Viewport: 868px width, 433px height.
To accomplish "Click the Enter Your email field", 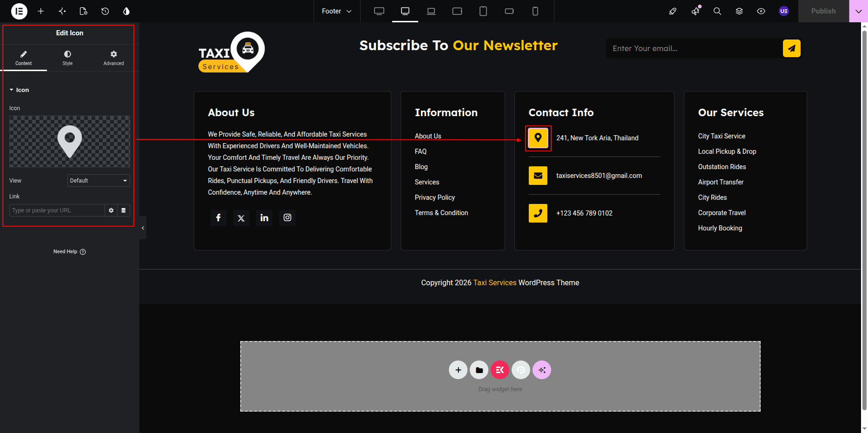I will tap(694, 48).
